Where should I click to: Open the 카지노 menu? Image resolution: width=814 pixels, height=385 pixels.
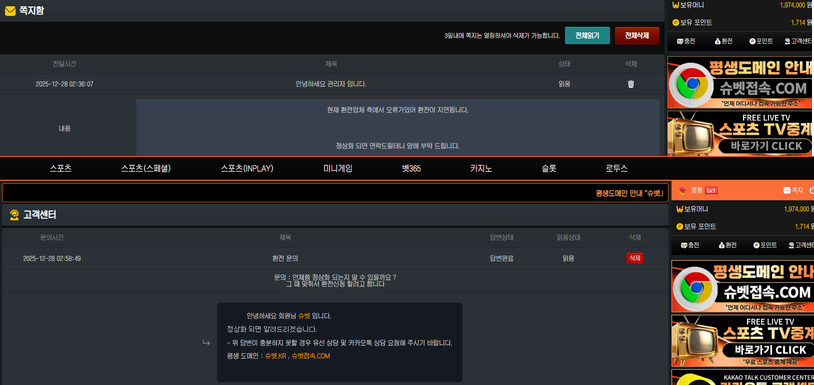tap(481, 169)
